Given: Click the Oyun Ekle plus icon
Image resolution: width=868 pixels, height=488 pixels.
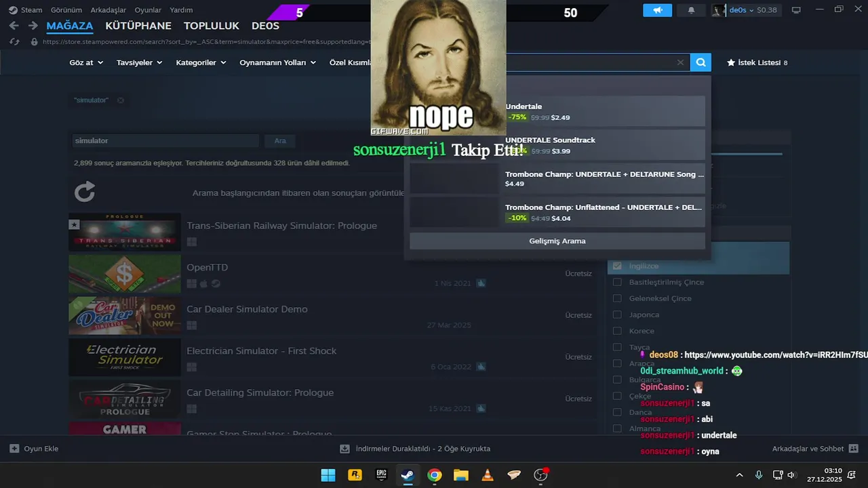Looking at the screenshot, I should point(14,449).
